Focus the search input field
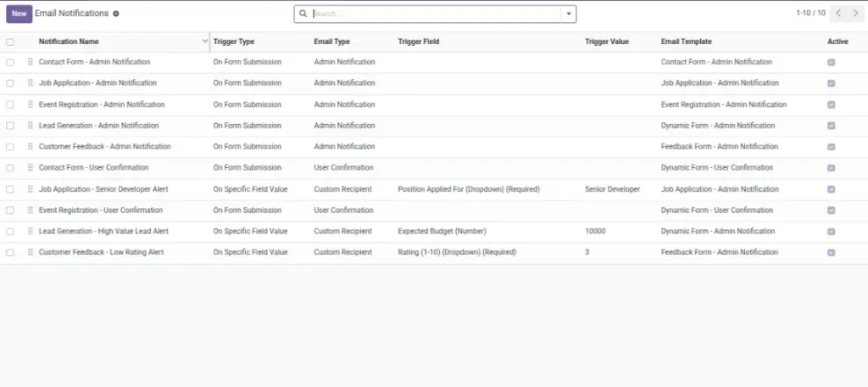868x387 pixels. [436, 14]
